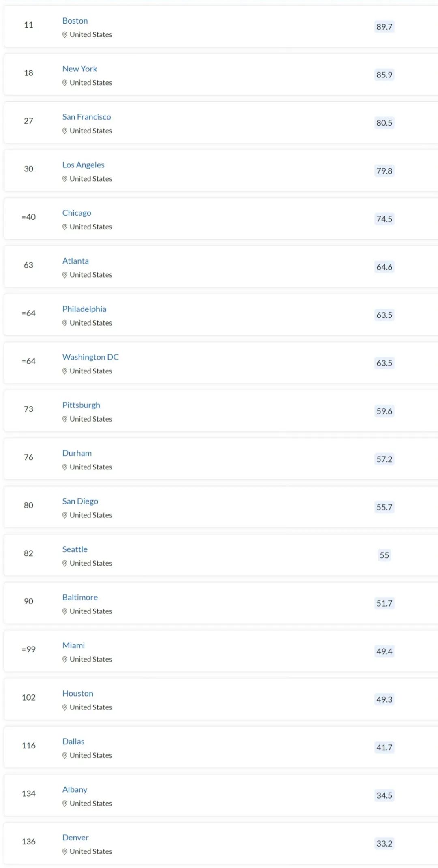The image size is (438, 868).
Task: Click the 89.7 score badge for Boston
Action: [x=384, y=27]
